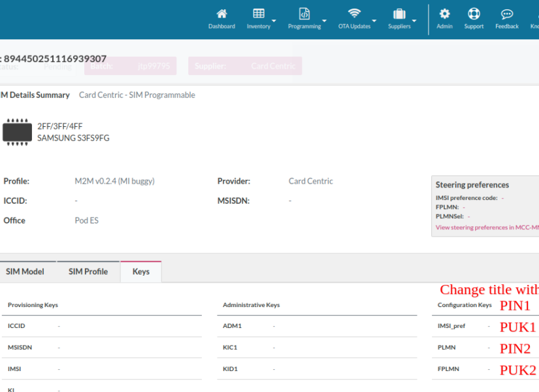Expand the Programming dropdown arrow
This screenshot has height=392, width=539.
325,21
